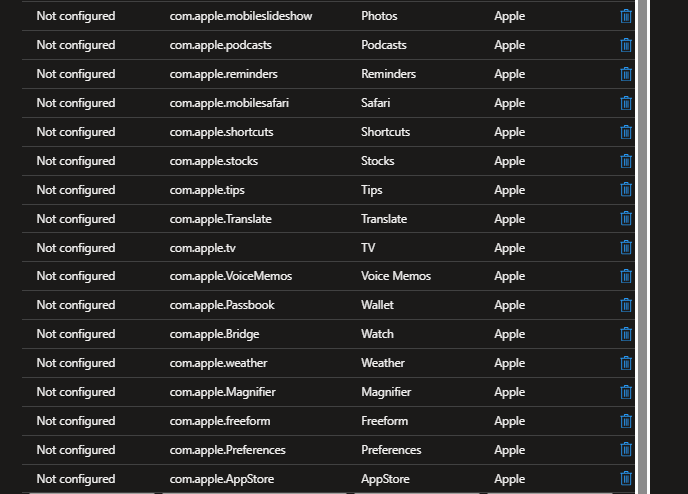This screenshot has height=494, width=688.
Task: Delete the Photos app row
Action: pyautogui.click(x=626, y=16)
